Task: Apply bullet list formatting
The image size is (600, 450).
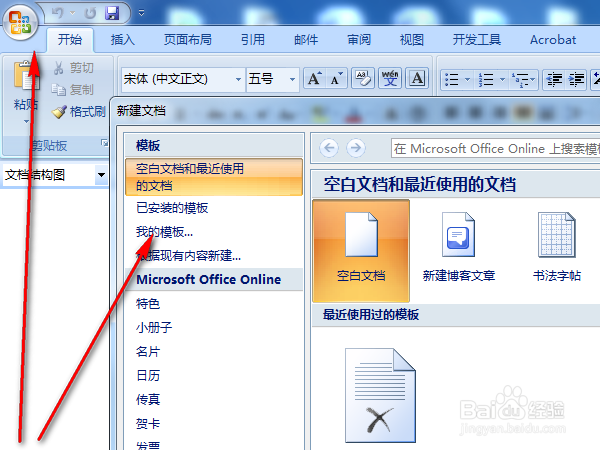Action: pos(452,80)
